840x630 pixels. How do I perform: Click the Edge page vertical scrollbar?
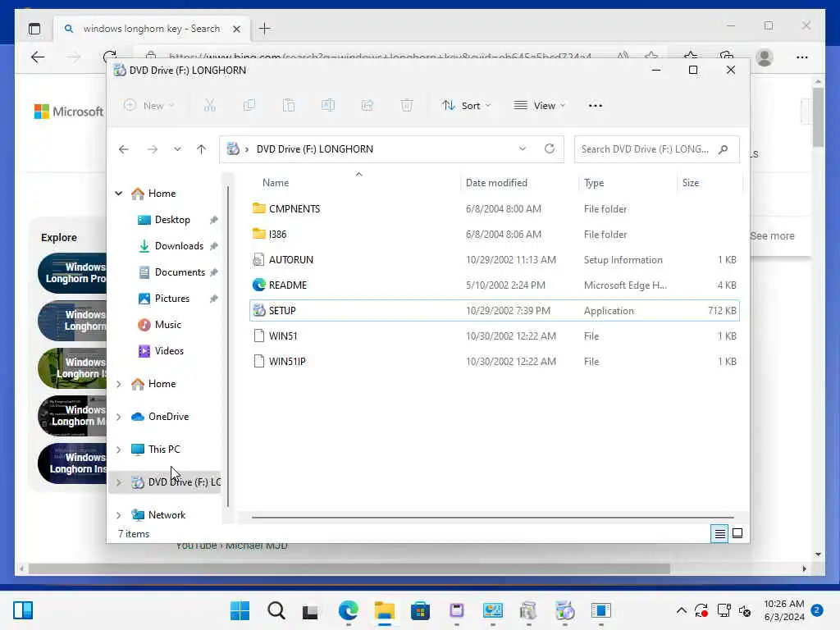(x=818, y=118)
